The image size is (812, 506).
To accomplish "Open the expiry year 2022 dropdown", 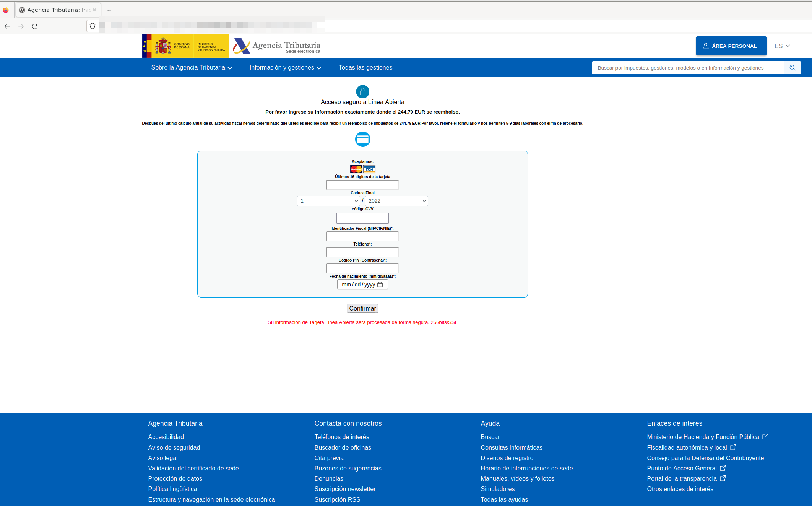I will coord(396,201).
